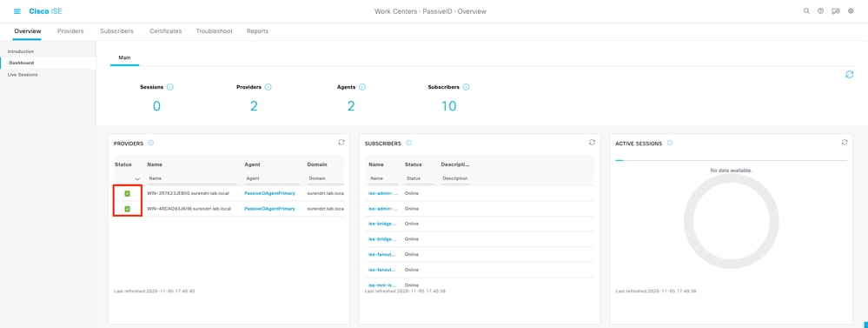Open the settings gear icon
The width and height of the screenshot is (868, 328).
point(851,11)
